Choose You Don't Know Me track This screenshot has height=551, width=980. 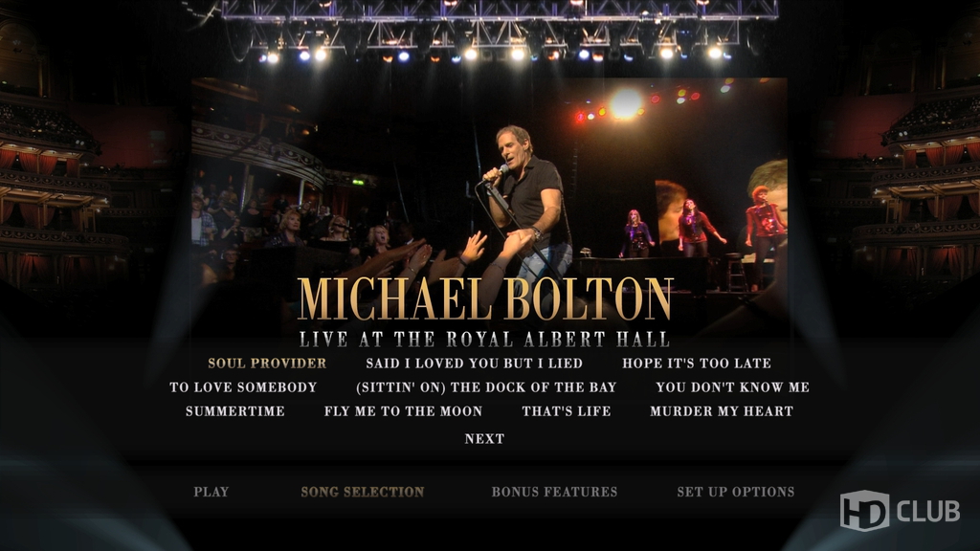pyautogui.click(x=732, y=387)
